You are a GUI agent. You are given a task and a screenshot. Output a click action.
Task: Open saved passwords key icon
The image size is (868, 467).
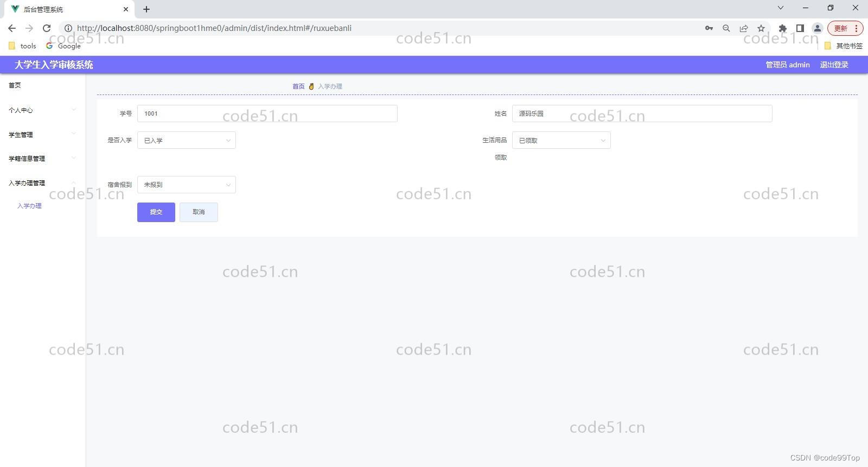tap(709, 28)
